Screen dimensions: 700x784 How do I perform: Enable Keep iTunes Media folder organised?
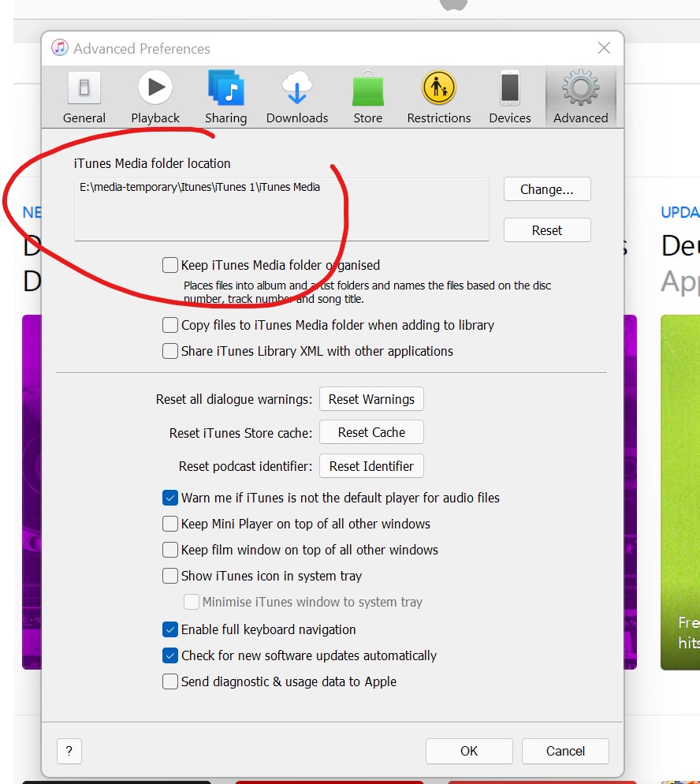(170, 265)
